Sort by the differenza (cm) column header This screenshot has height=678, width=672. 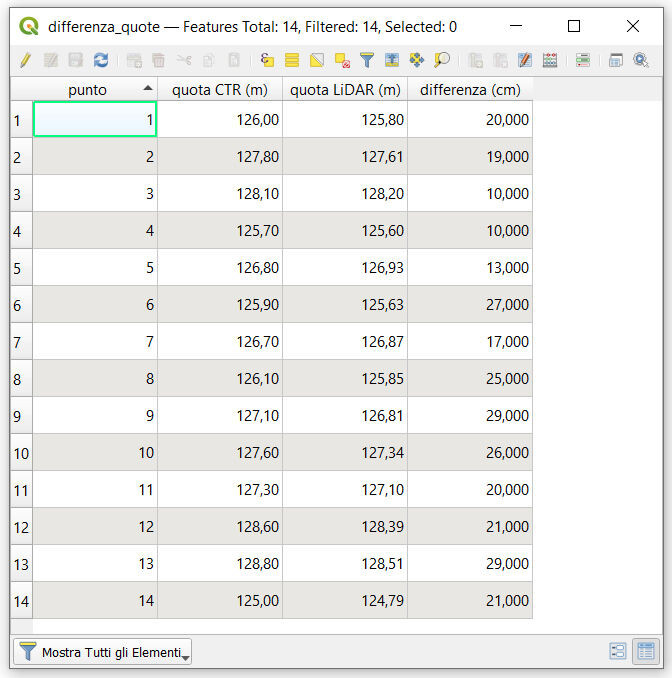(470, 90)
